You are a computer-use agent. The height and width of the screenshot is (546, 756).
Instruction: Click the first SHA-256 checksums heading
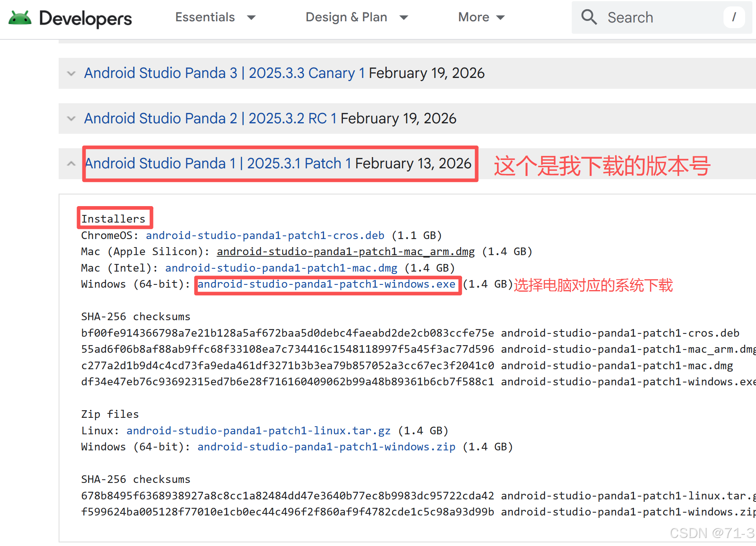tap(136, 317)
